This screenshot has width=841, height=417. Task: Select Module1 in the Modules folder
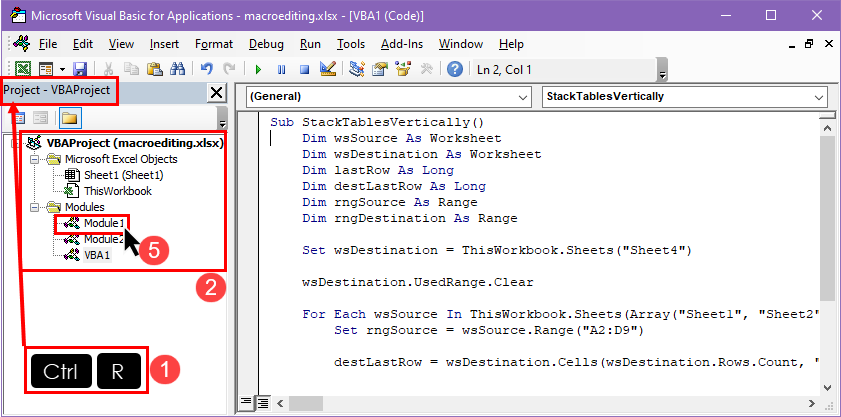pos(104,223)
